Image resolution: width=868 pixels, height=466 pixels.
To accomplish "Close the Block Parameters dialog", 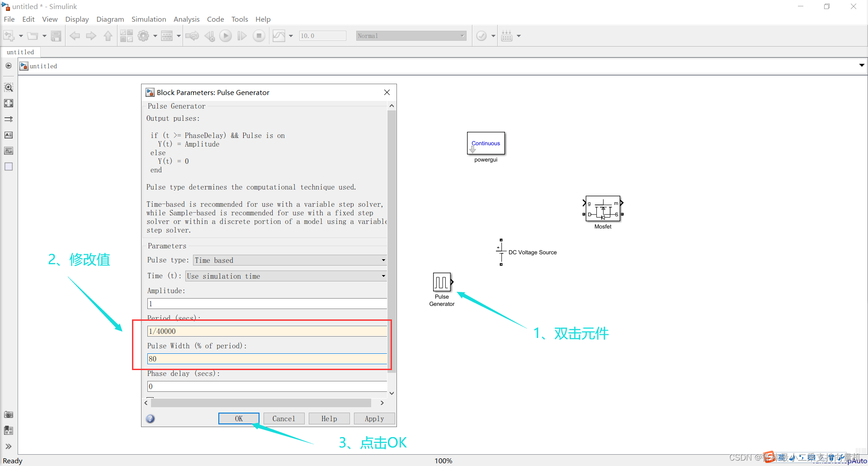I will click(387, 92).
